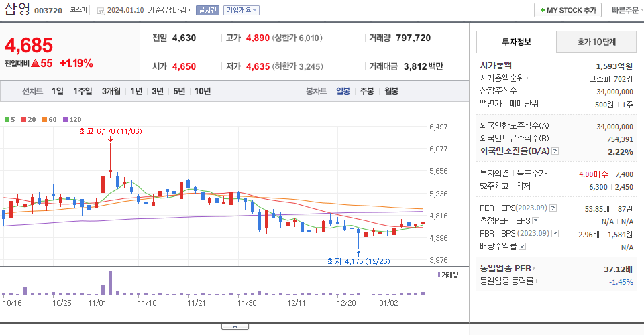Click the 최저 4,175 (12/26) low marker
Screen dimensions: 644x335
[358, 261]
